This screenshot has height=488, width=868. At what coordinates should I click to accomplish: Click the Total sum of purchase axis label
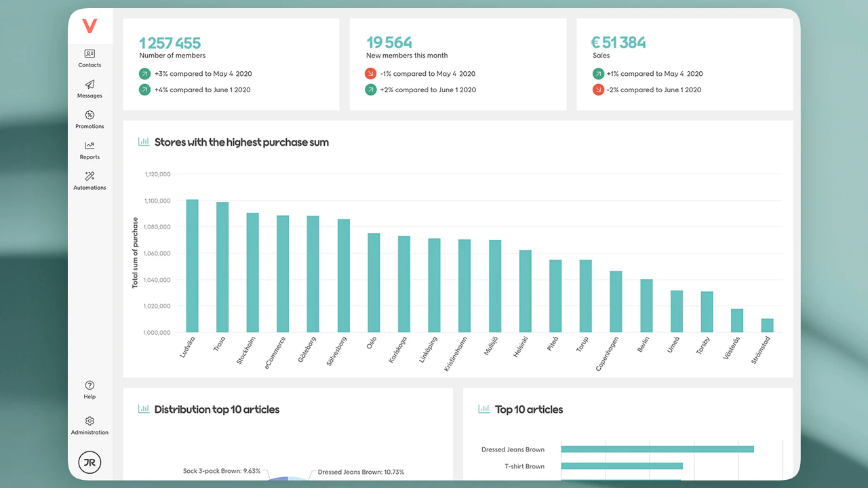135,253
